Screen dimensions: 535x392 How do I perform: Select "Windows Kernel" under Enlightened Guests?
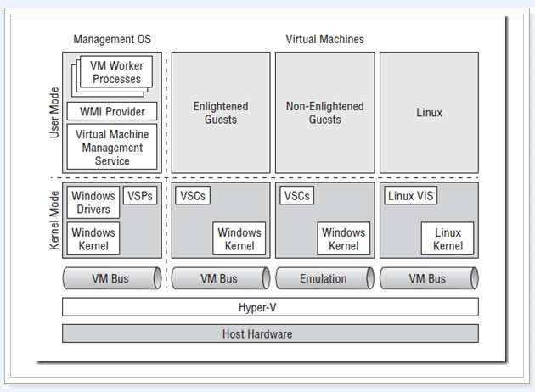pos(239,238)
